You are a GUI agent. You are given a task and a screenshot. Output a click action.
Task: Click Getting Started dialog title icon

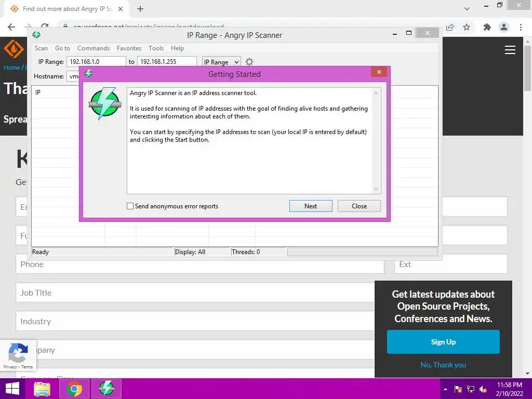(x=88, y=73)
